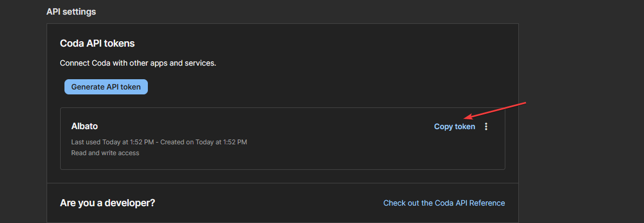The image size is (644, 223).
Task: Click the Read and write access label
Action: click(105, 153)
